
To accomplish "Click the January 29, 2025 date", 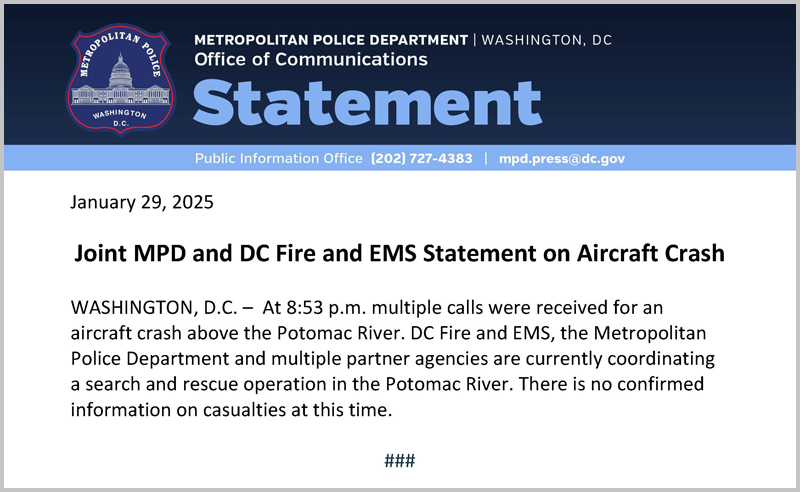I will (142, 202).
